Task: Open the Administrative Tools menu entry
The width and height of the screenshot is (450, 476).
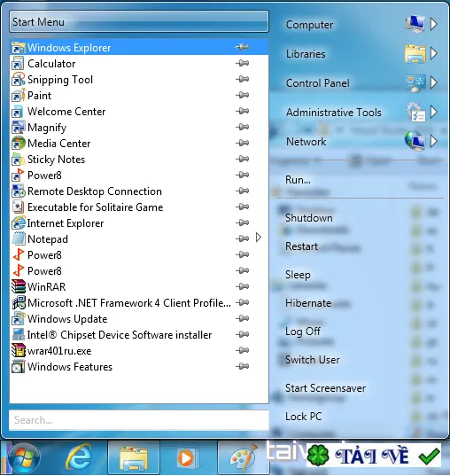Action: point(334,113)
